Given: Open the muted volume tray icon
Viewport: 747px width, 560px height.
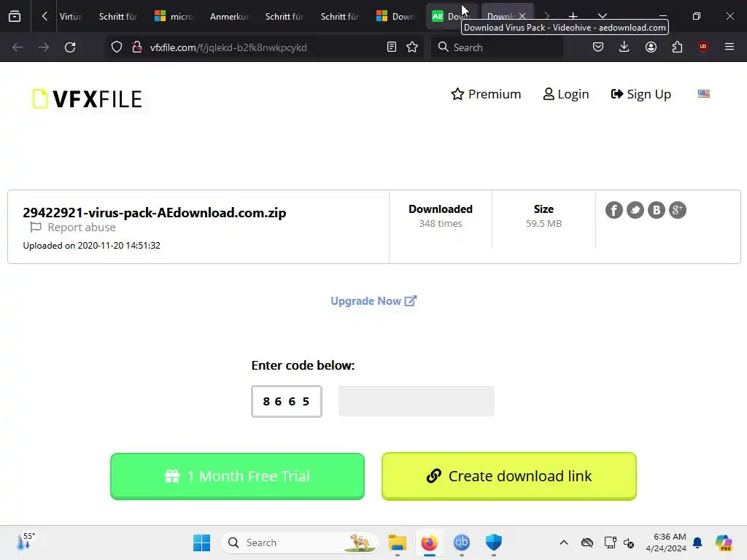Looking at the screenshot, I should coord(629,542).
